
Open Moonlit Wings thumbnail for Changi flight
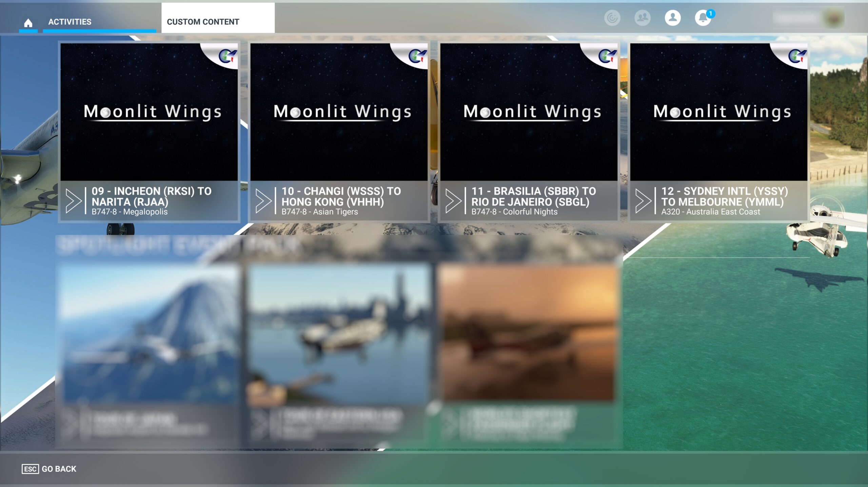pos(339,112)
